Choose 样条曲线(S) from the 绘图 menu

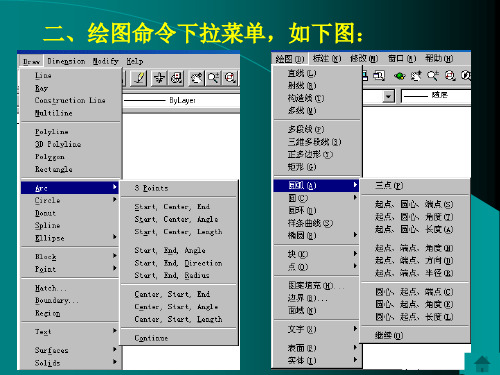pyautogui.click(x=317, y=223)
